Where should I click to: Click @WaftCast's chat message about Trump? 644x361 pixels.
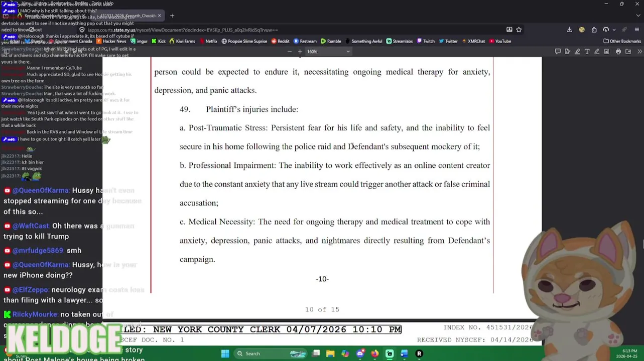[69, 231]
